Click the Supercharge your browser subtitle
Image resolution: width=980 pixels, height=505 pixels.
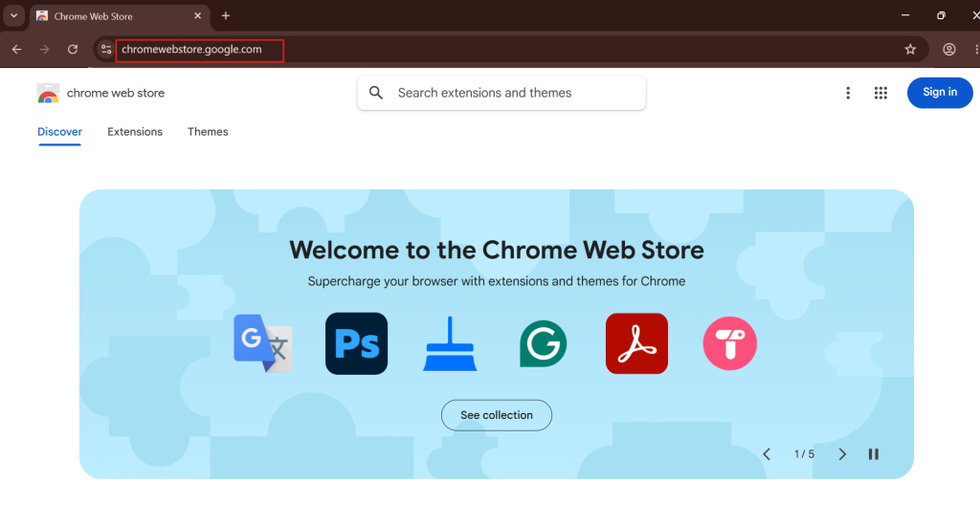(497, 281)
